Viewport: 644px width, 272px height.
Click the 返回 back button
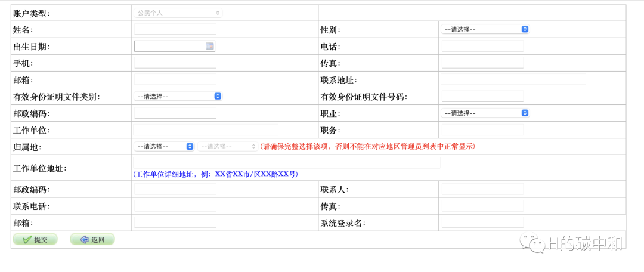point(92,240)
